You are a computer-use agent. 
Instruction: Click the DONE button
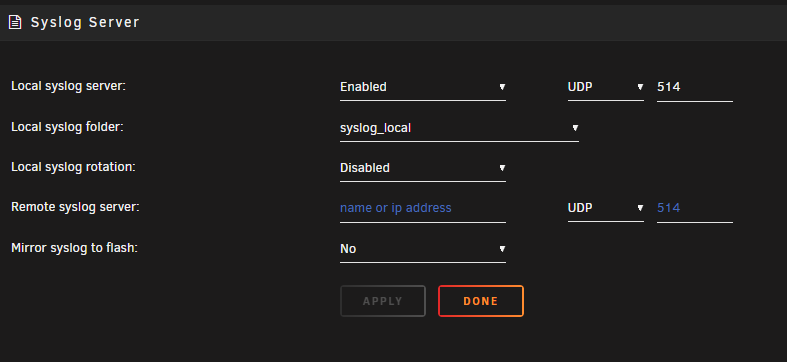point(481,301)
